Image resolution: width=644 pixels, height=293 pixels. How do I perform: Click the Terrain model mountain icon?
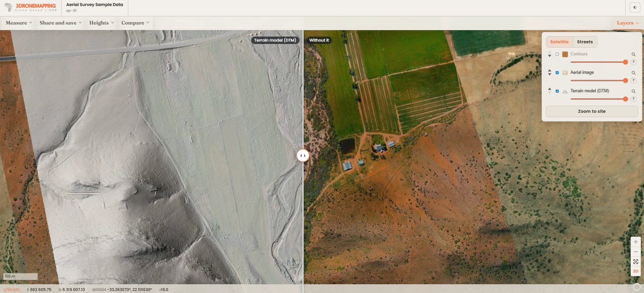(565, 91)
